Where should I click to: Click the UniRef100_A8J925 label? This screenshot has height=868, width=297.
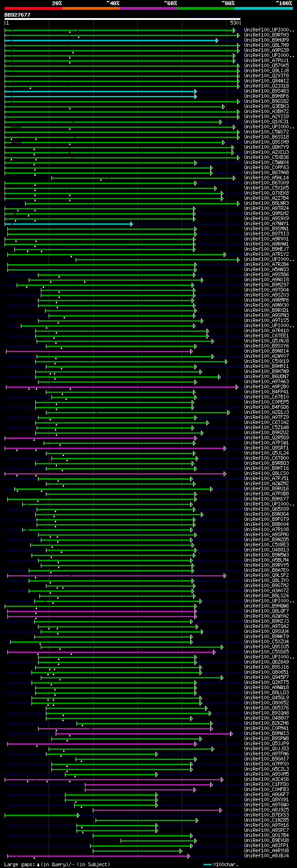pos(266,810)
